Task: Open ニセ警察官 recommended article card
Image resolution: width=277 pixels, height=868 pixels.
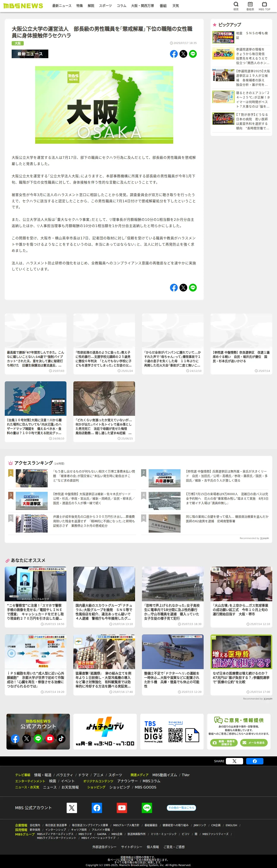Action: (x=35, y=597)
